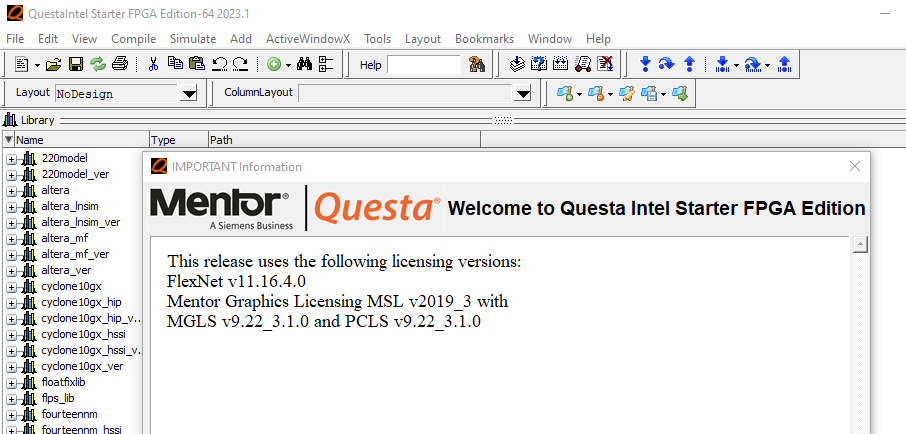
Task: Click the Compile All question-mark icon
Action: pyautogui.click(x=539, y=64)
